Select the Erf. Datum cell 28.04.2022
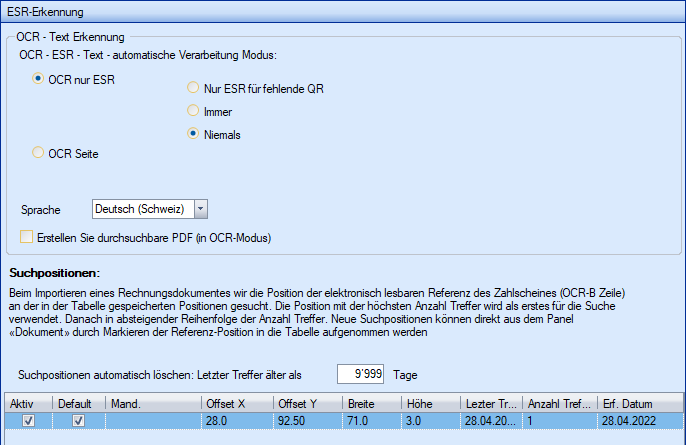This screenshot has height=445, width=686. click(x=640, y=421)
